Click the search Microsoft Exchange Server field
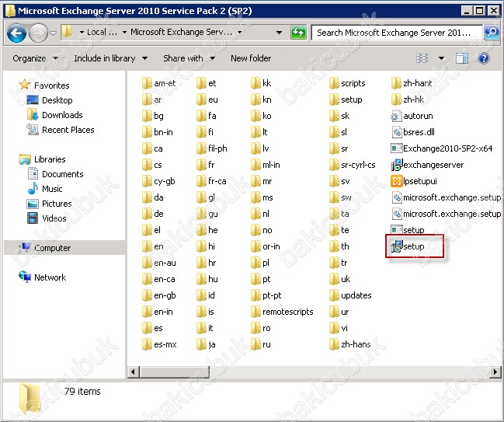 coord(397,33)
